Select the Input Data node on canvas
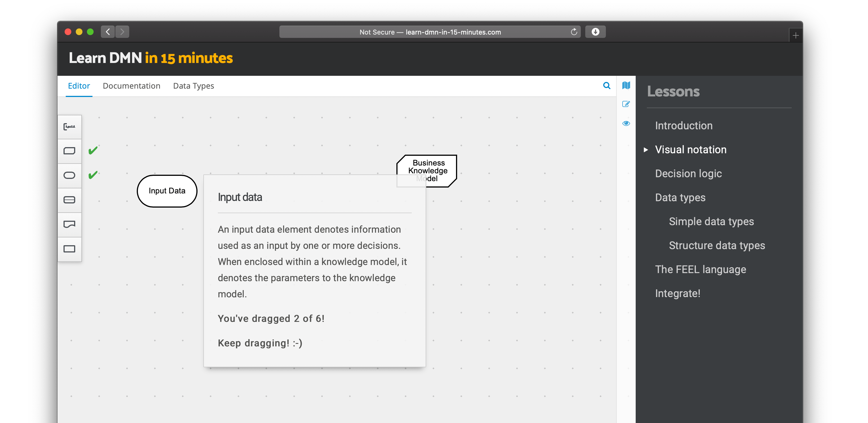 (167, 191)
